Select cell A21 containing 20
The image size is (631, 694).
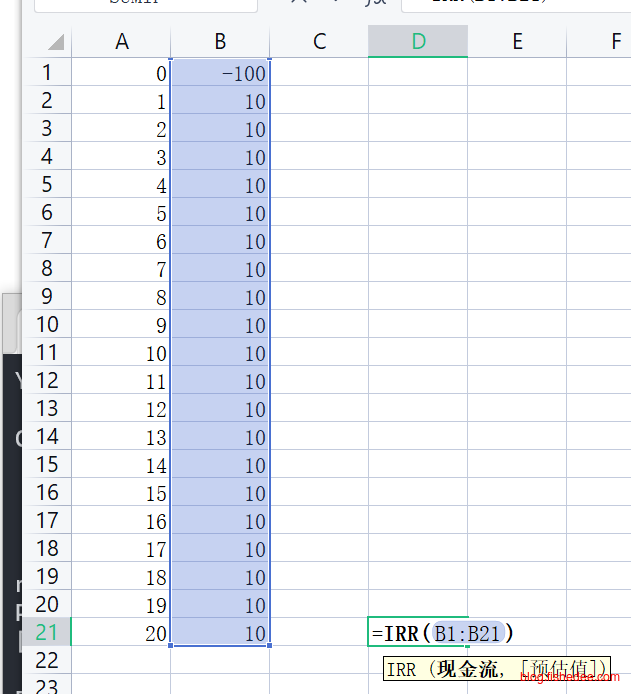click(121, 633)
